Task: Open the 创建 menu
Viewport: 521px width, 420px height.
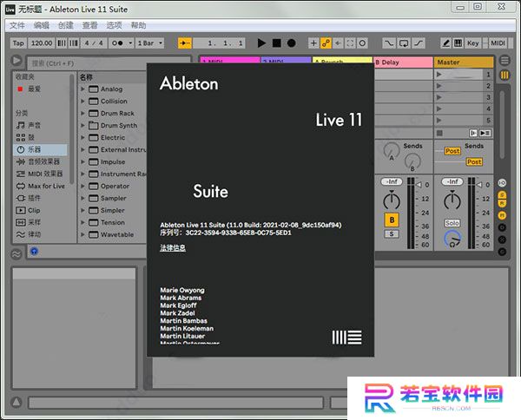Action: [x=65, y=25]
